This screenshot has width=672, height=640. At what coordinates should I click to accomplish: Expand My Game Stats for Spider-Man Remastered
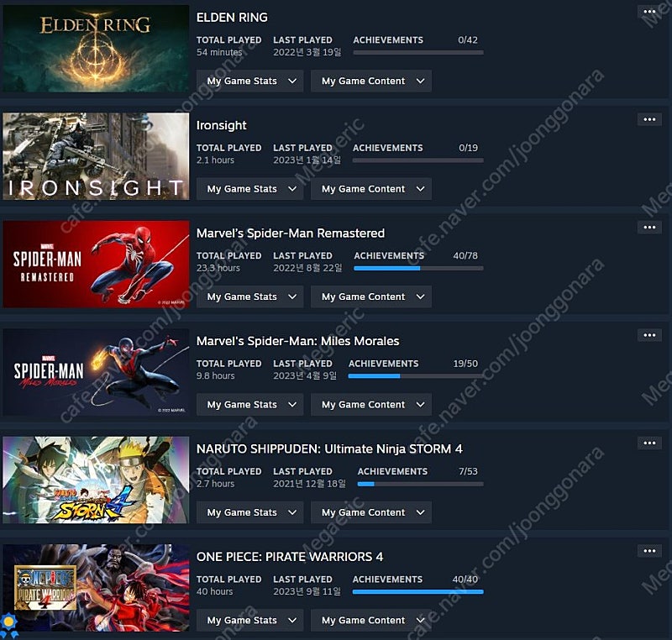point(249,296)
